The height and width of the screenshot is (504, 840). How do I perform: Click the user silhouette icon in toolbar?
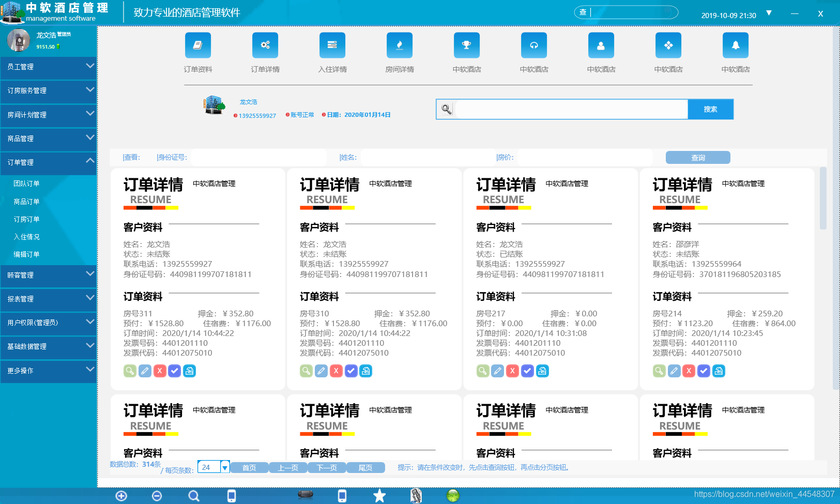(x=601, y=45)
